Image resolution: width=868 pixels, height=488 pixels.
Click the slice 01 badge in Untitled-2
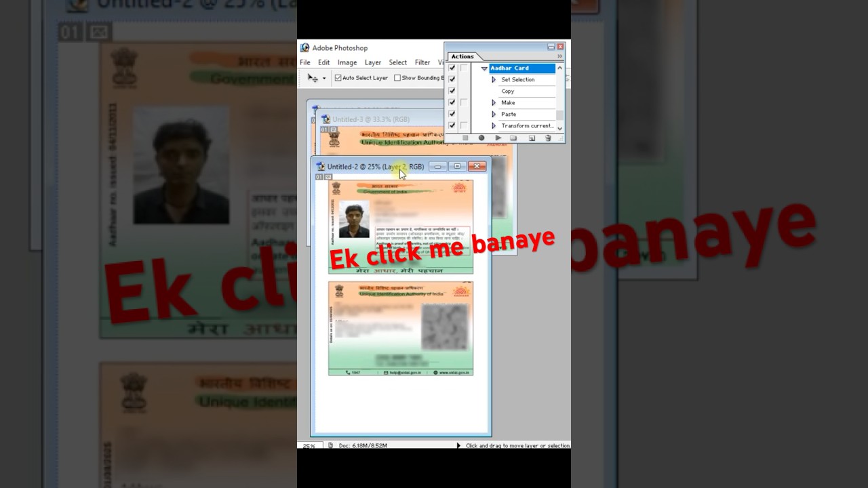point(319,177)
